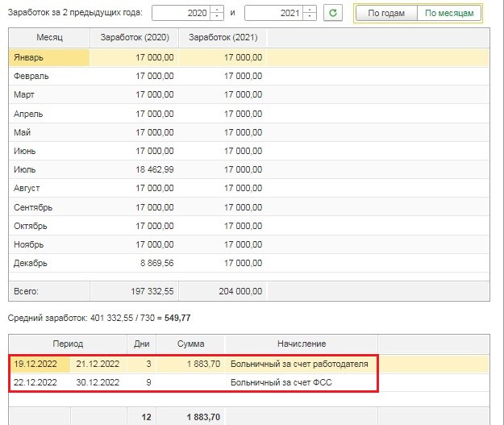This screenshot has width=504, height=425.
Task: Select the Июль month cell
Action: tap(49, 169)
